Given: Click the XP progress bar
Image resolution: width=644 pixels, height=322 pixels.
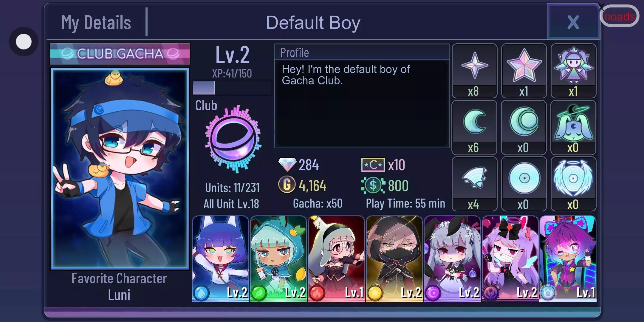Looking at the screenshot, I should point(232,88).
